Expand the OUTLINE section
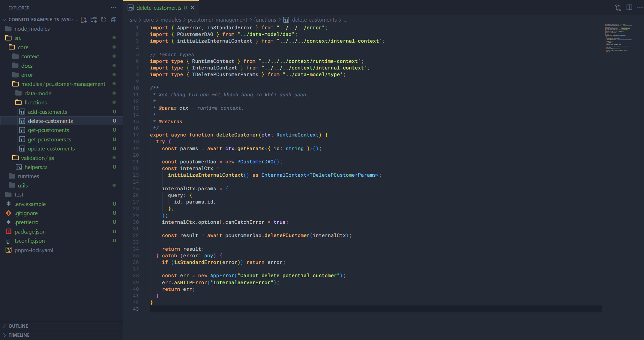Screen dimensions: 644x340 (18, 326)
